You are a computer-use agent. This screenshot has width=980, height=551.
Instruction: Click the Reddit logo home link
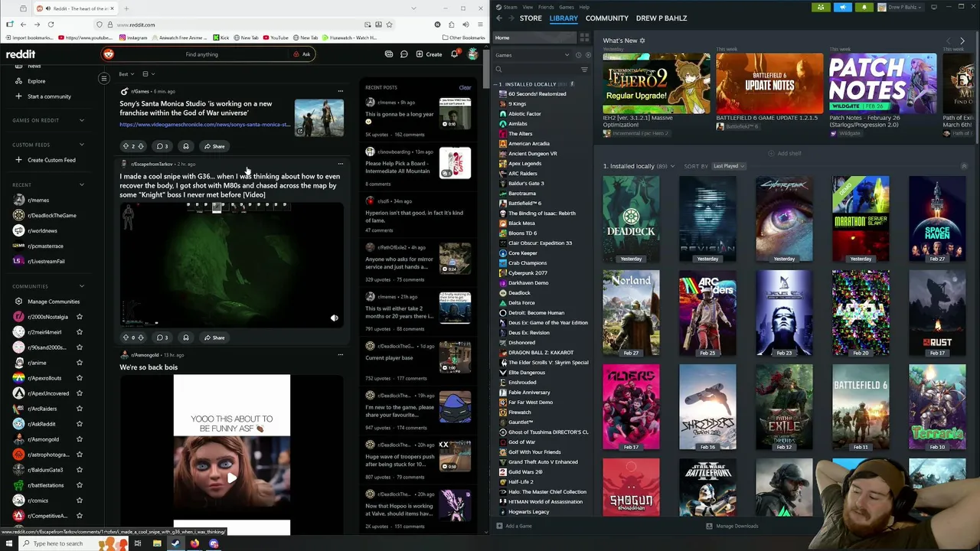click(21, 54)
